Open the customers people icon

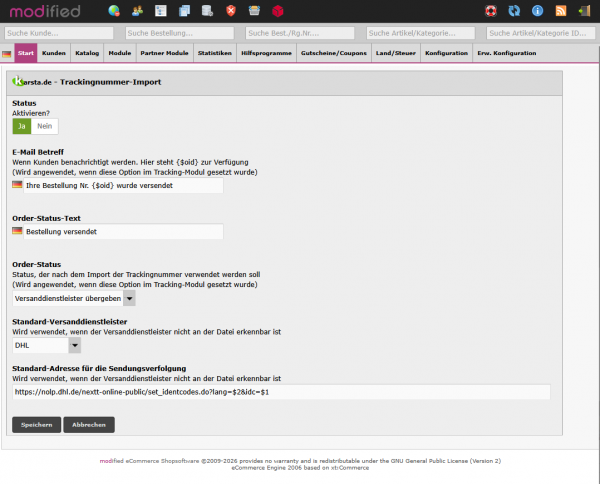click(x=137, y=11)
